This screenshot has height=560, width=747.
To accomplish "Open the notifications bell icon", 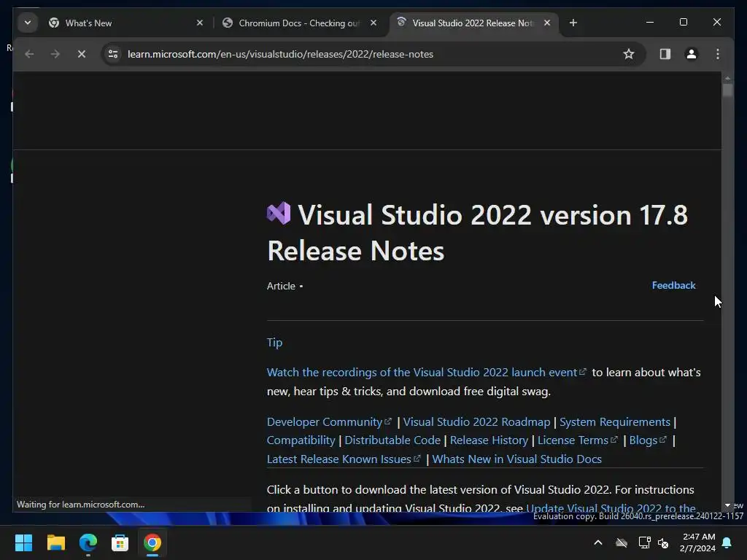I will 727,542.
